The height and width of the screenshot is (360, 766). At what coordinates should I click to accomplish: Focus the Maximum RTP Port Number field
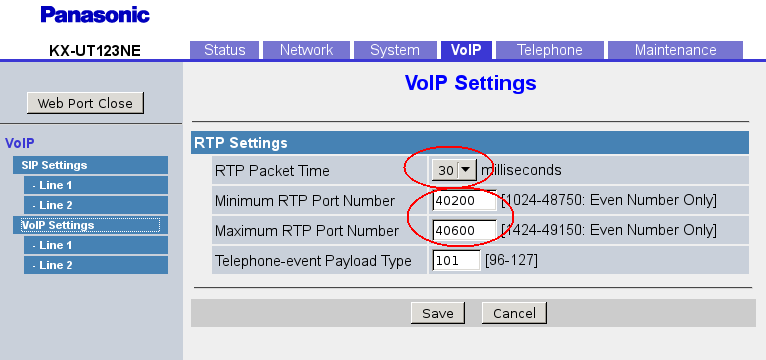(464, 230)
